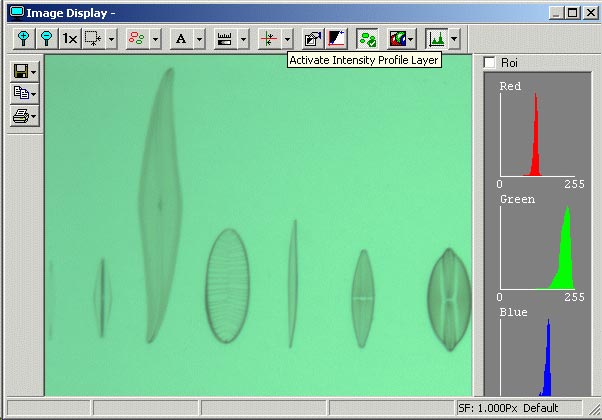Screen dimensions: 602x420
Task: Maximize the Image Display window
Action: pos(572,13)
